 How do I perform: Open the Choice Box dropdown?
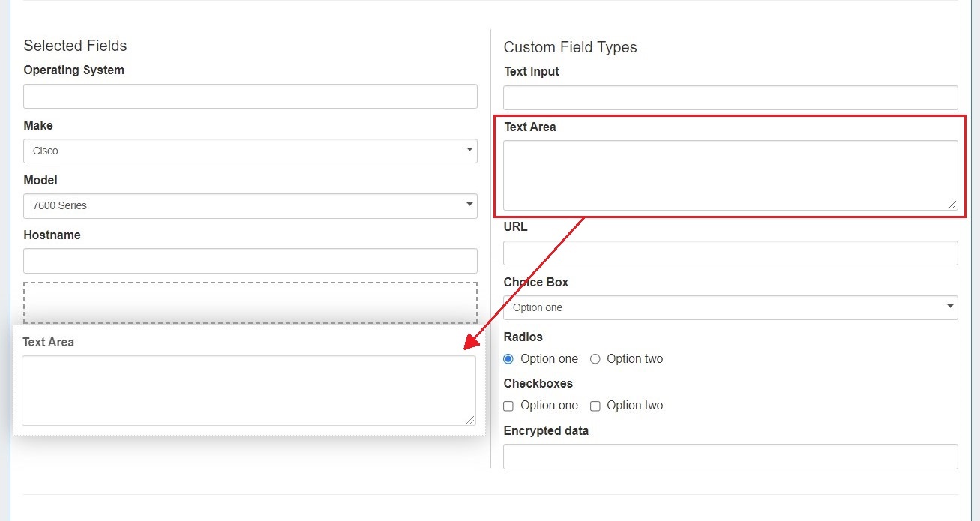[x=730, y=307]
